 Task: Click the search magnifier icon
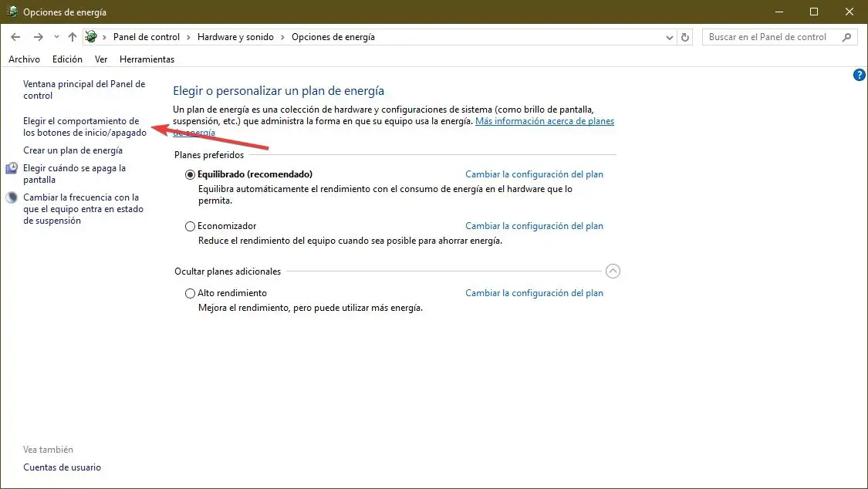click(846, 37)
